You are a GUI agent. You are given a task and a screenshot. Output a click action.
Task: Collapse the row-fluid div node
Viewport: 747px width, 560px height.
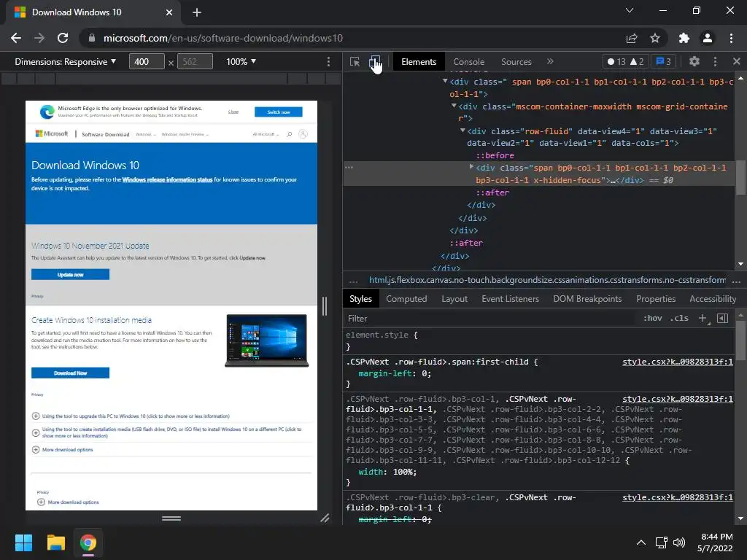pyautogui.click(x=462, y=131)
